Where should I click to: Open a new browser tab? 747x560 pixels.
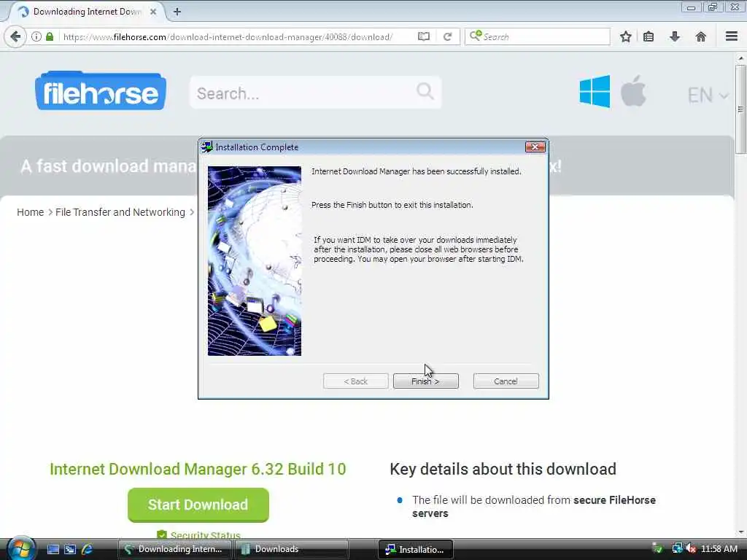(x=177, y=12)
